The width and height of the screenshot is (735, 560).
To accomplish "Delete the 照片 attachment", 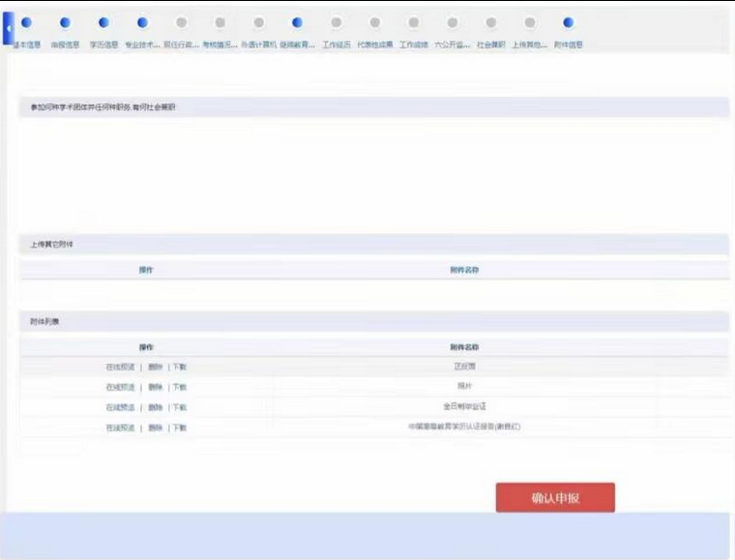I will tap(155, 387).
